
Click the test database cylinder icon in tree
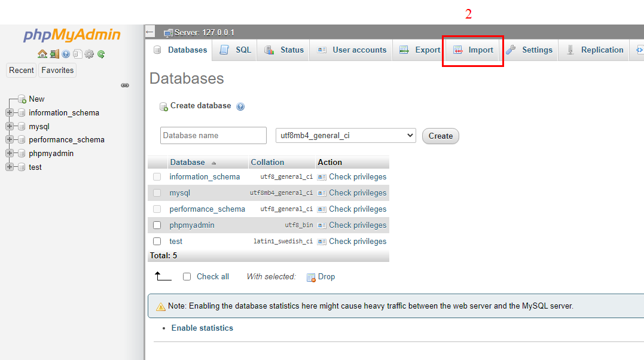(22, 167)
